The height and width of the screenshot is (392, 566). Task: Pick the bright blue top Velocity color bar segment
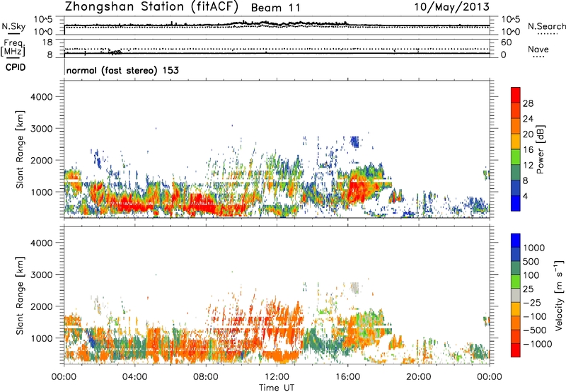point(516,241)
